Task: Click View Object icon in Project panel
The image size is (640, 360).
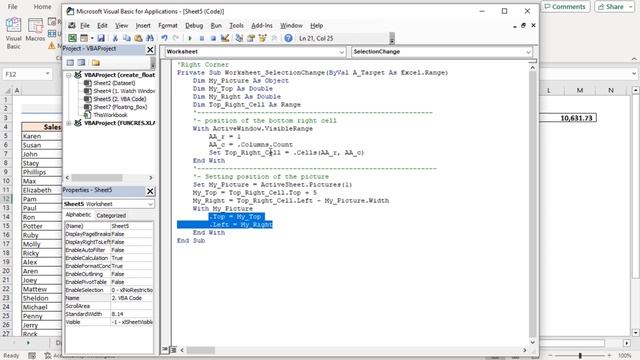Action: click(81, 62)
